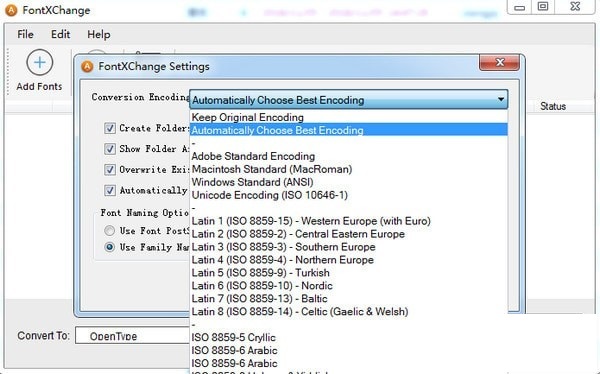Open the File menu
The image size is (600, 374).
click(25, 34)
